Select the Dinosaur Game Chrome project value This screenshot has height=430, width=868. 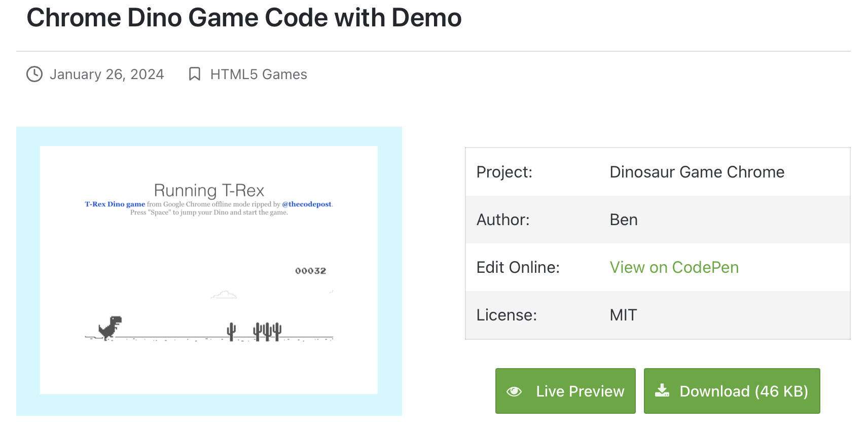[697, 172]
